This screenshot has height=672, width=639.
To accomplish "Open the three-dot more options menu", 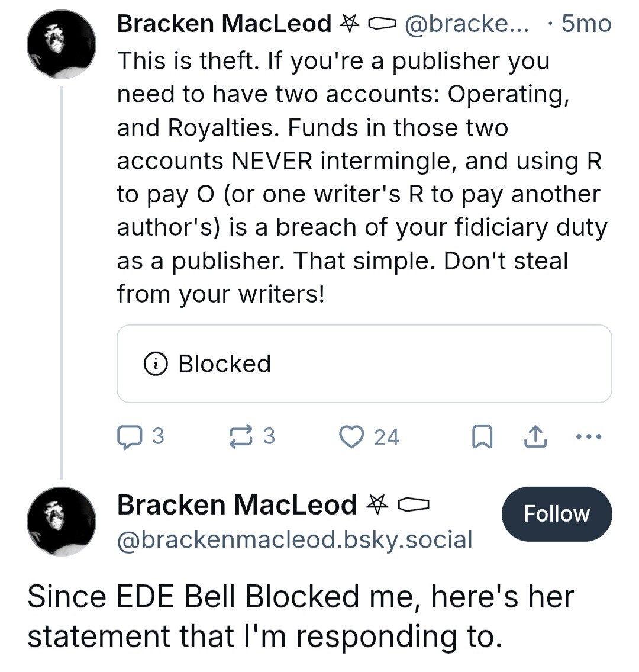I will tap(588, 437).
